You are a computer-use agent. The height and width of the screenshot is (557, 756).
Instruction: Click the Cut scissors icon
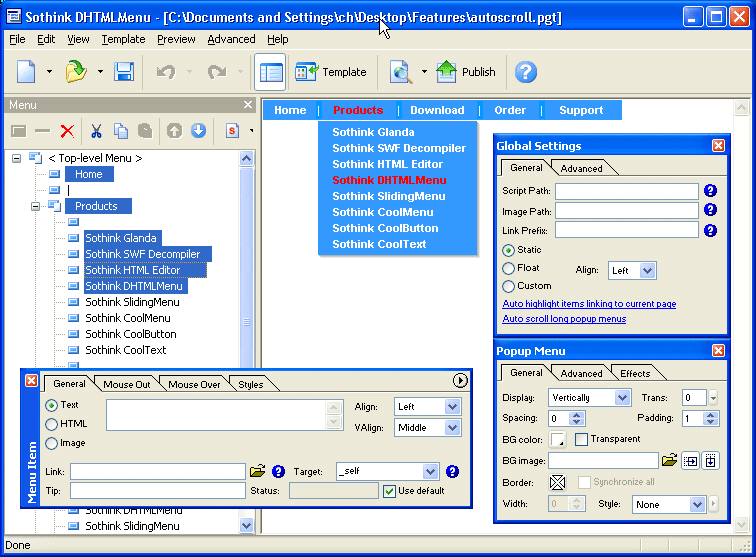pos(96,131)
